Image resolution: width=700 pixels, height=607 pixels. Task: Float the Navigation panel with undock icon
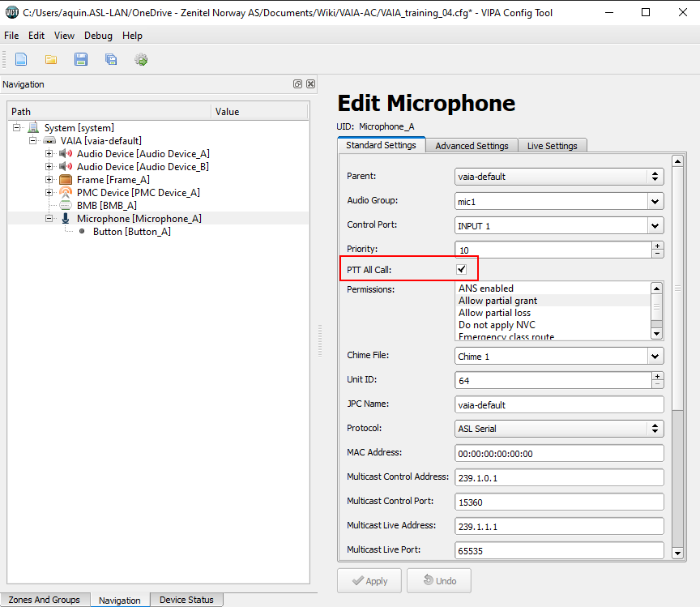point(297,84)
